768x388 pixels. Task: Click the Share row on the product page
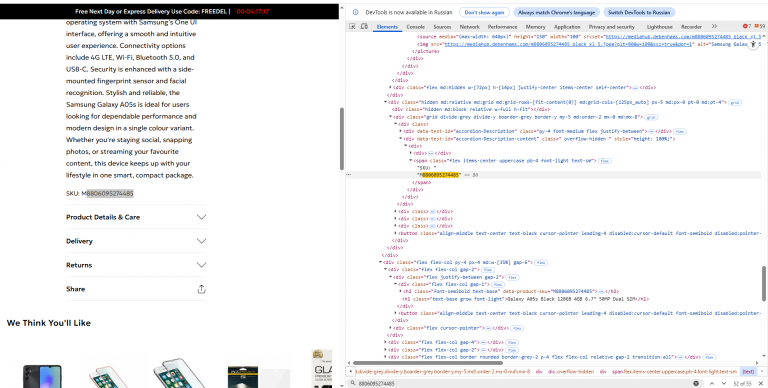(x=136, y=289)
